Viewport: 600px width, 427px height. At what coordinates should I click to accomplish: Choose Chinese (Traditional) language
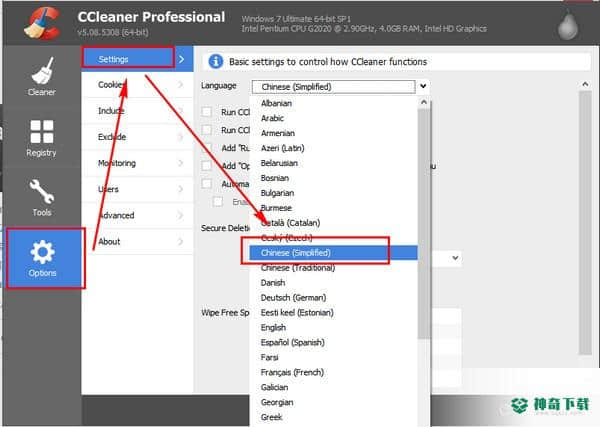[x=333, y=268]
